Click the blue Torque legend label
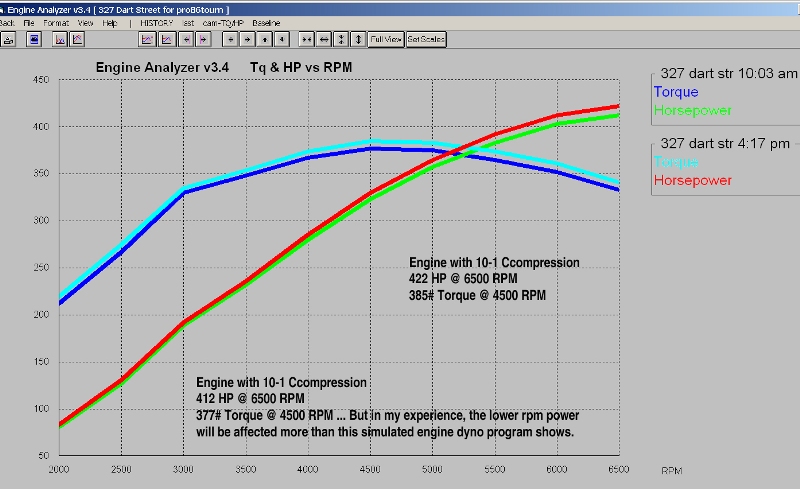This screenshot has height=489, width=800. [x=676, y=92]
